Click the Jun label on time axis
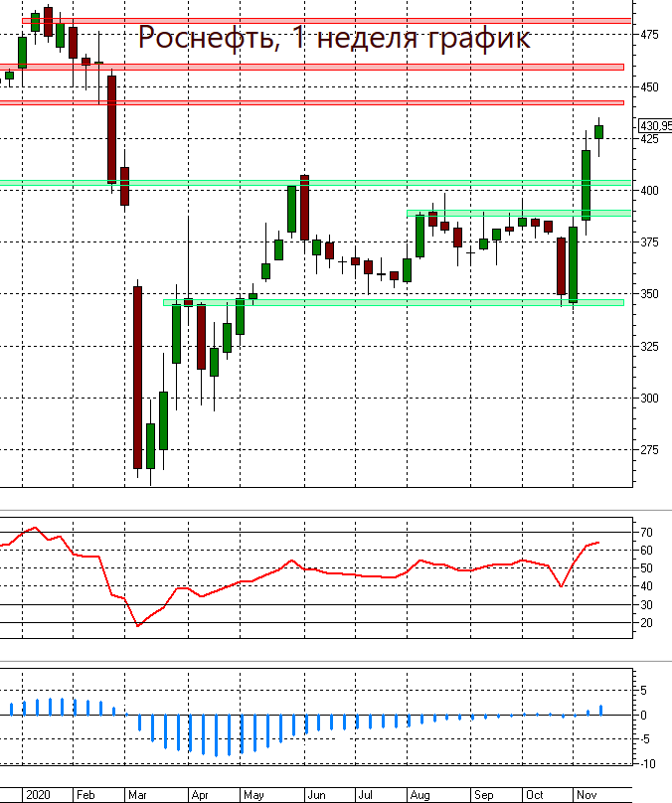 click(316, 795)
